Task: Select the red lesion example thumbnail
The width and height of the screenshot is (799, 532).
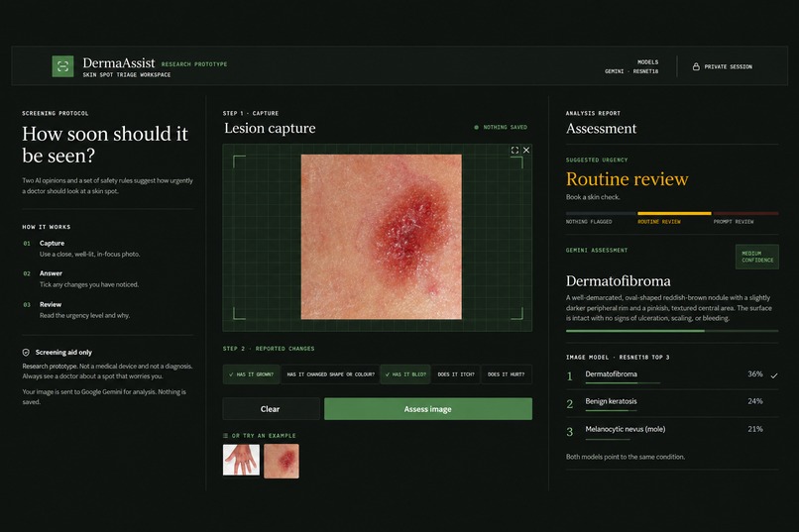Action: (282, 462)
